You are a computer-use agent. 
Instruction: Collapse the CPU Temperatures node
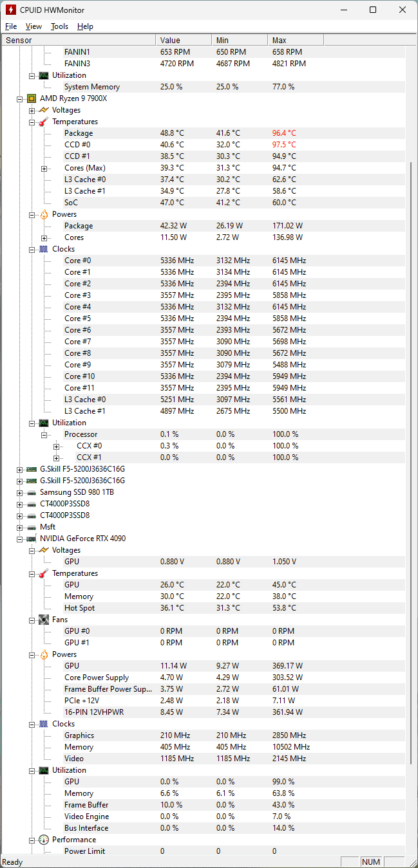pos(32,122)
